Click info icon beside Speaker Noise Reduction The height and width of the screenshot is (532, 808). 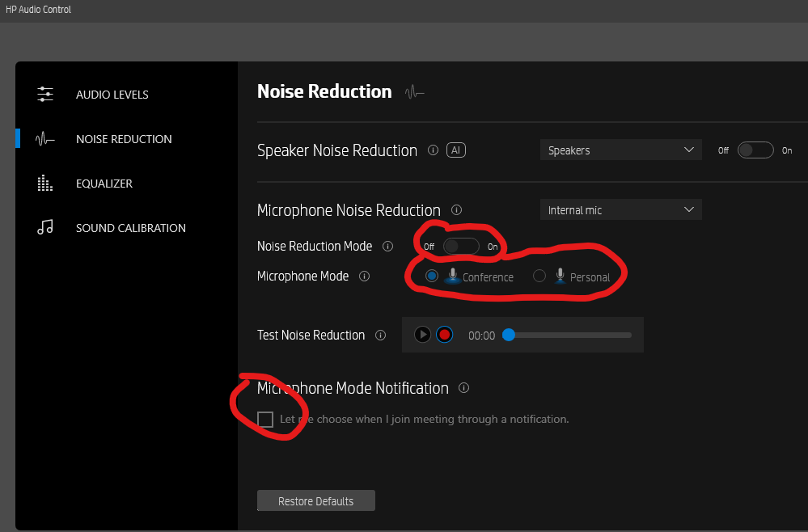433,150
